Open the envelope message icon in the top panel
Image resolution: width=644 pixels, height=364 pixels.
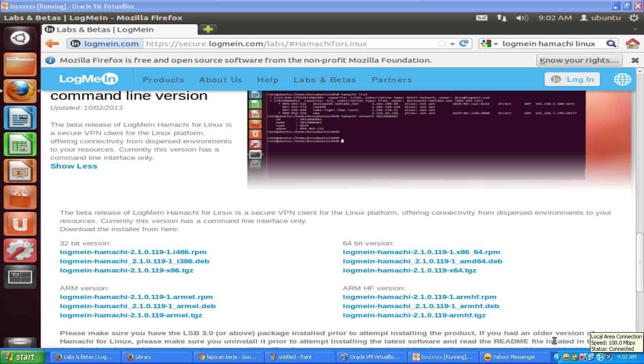pyautogui.click(x=482, y=18)
